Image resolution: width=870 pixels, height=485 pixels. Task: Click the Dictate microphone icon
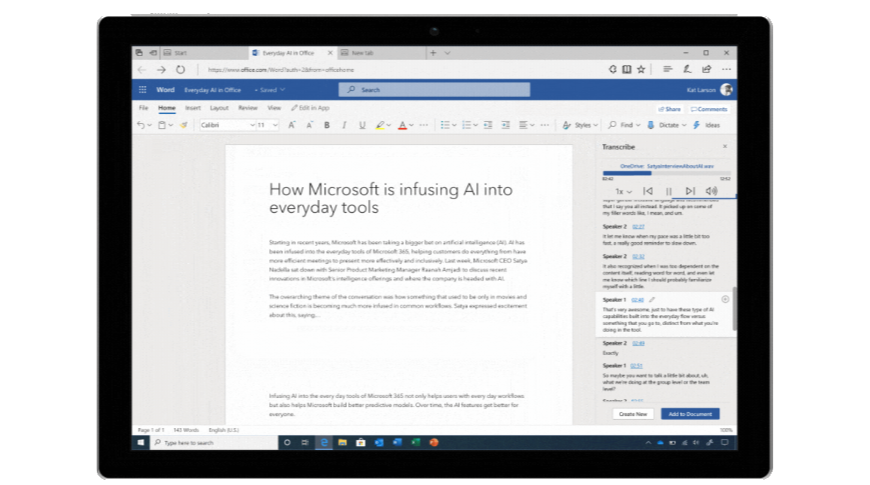click(651, 125)
